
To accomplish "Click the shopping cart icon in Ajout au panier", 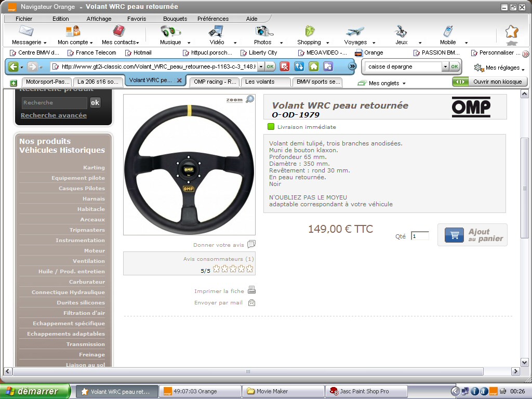I will (454, 235).
